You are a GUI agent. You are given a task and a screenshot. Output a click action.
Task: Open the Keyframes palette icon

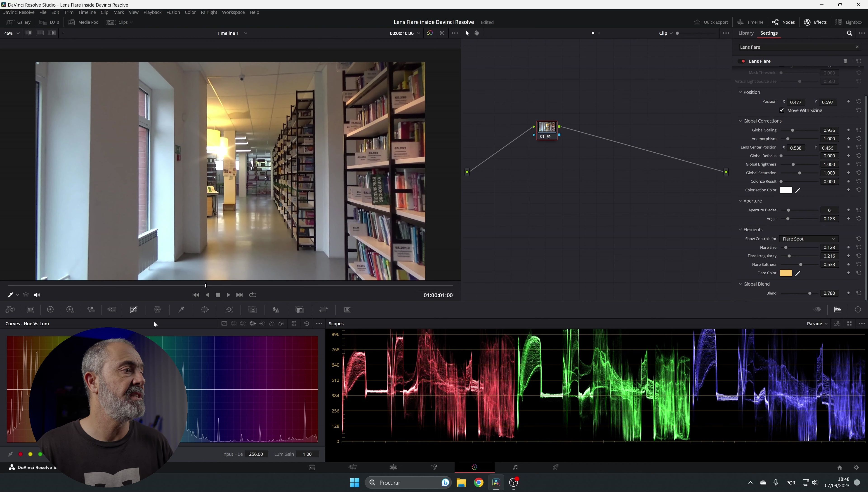817,310
